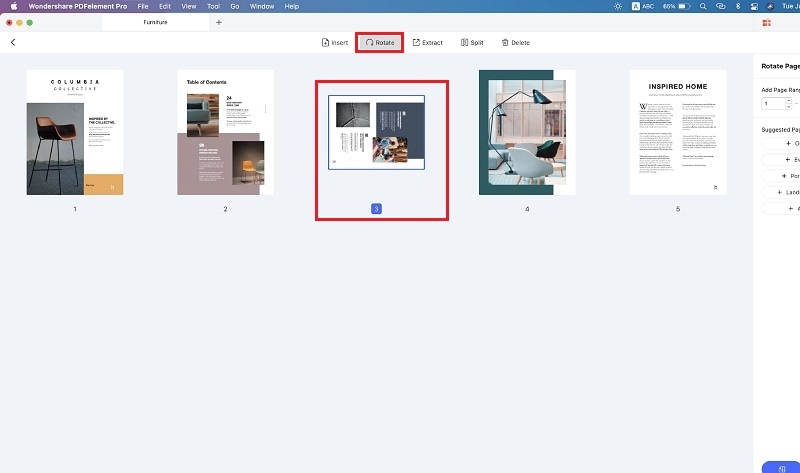Increase page range with up stepper arrow
The height and width of the screenshot is (473, 800).
tap(789, 101)
